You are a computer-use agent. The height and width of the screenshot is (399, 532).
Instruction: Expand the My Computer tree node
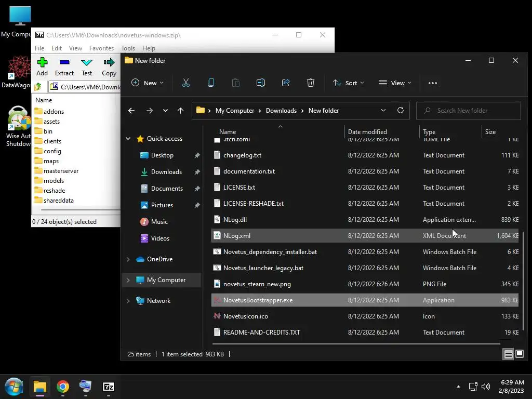coord(128,280)
